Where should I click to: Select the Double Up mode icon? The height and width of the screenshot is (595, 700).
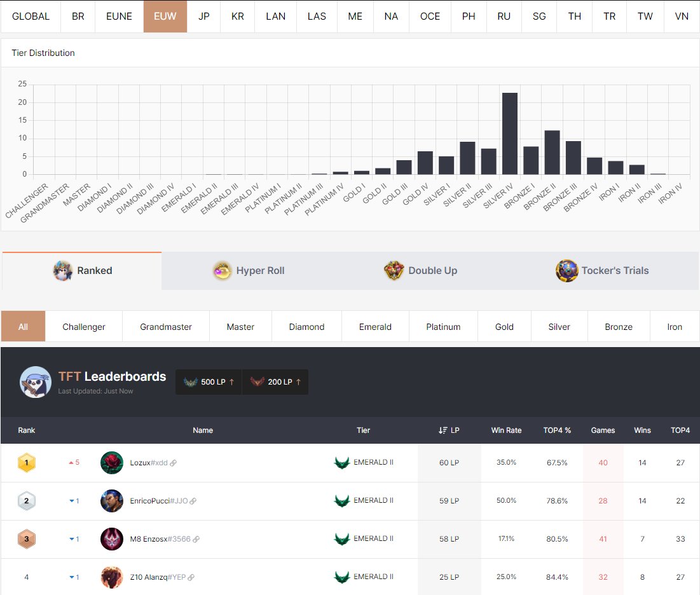pos(394,271)
